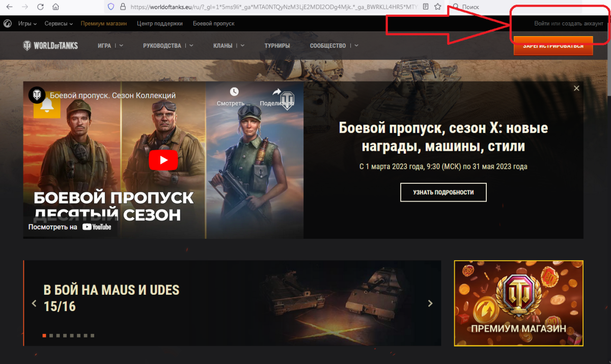The width and height of the screenshot is (611, 364).
Task: Click Войти или создать аккаунт
Action: (x=568, y=23)
